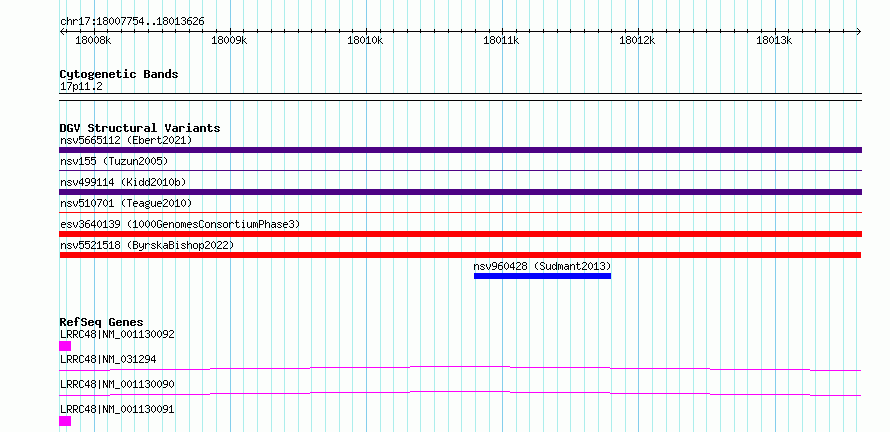Open gene label LRRC48|NM_001130092

click(117, 334)
